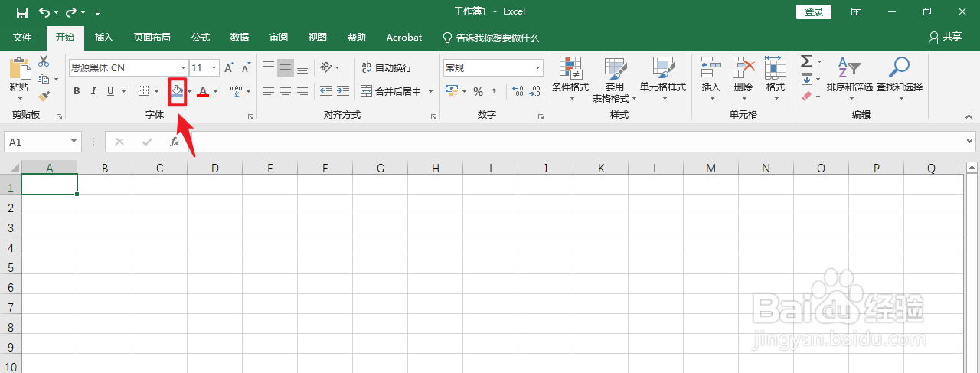
Task: Toggle 自动换行 wrap text
Action: pyautogui.click(x=387, y=68)
